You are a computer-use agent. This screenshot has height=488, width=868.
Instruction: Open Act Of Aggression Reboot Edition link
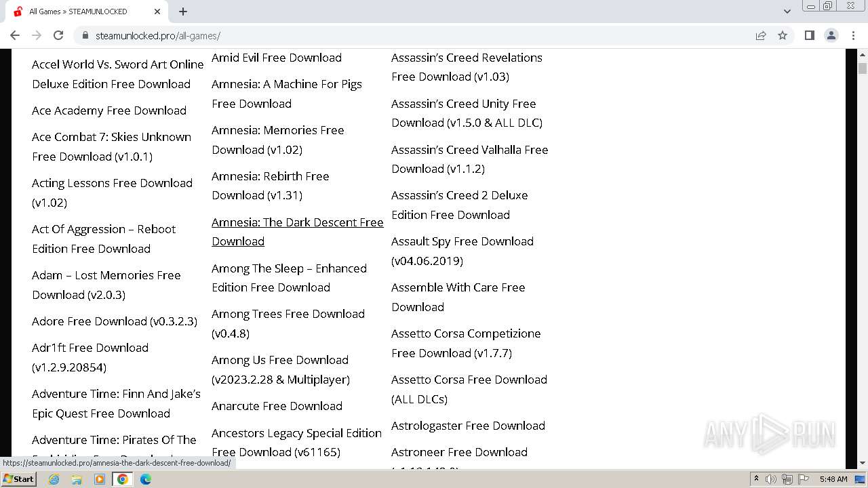104,239
